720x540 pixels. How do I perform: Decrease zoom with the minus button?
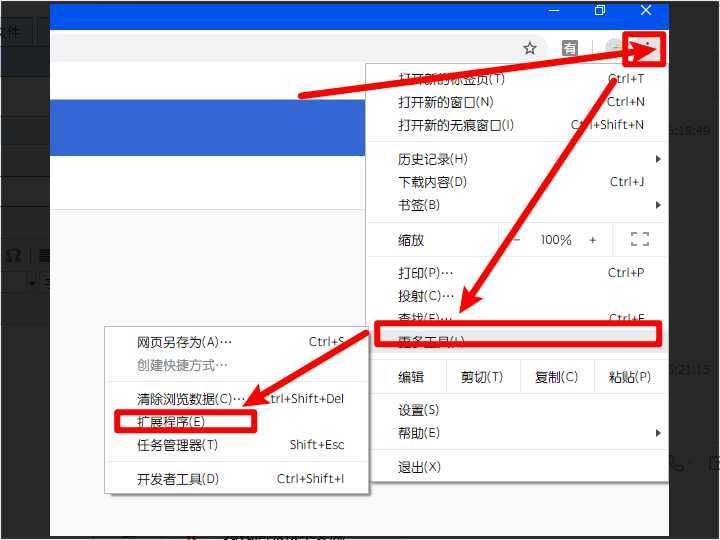pos(517,240)
